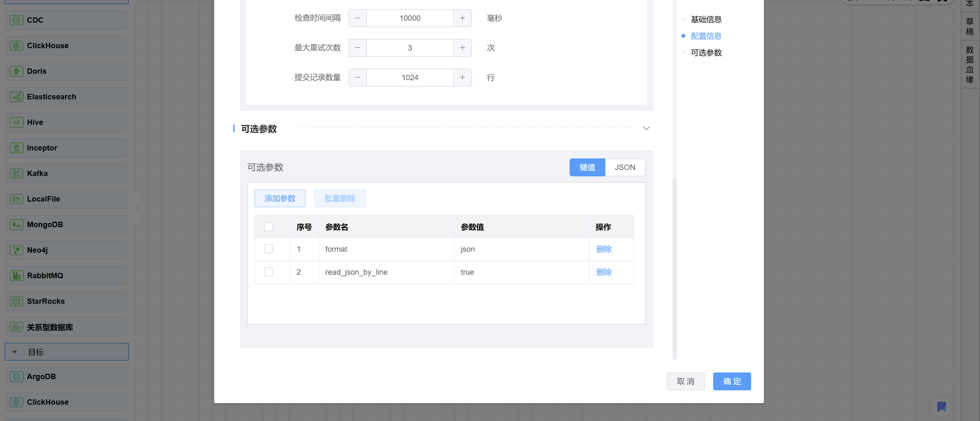Viewport: 980px width, 421px height.
Task: Switch to the JSON tab
Action: (x=625, y=167)
